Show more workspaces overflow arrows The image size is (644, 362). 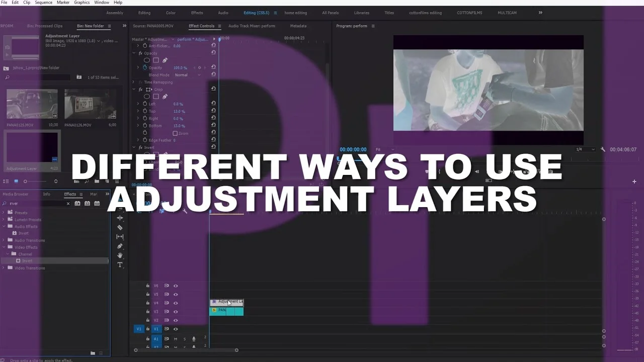[x=540, y=13]
